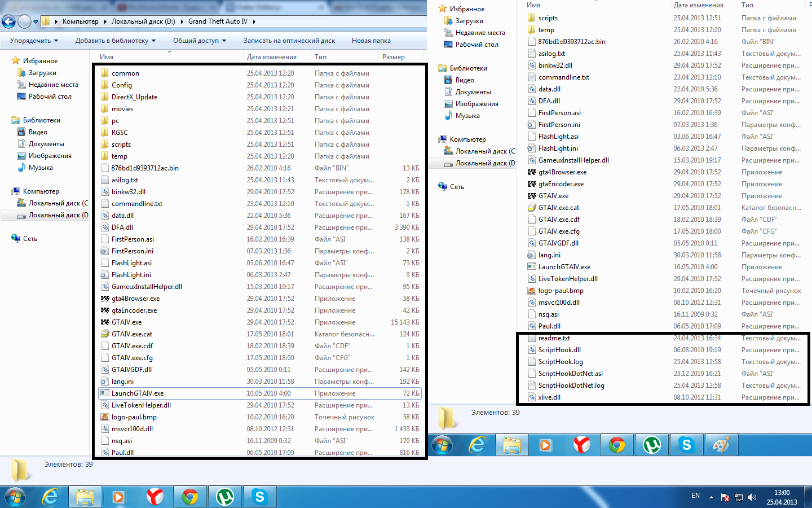Open the recent locations history dropdown arrow
Viewport: 812px width, 508px height.
pos(36,22)
